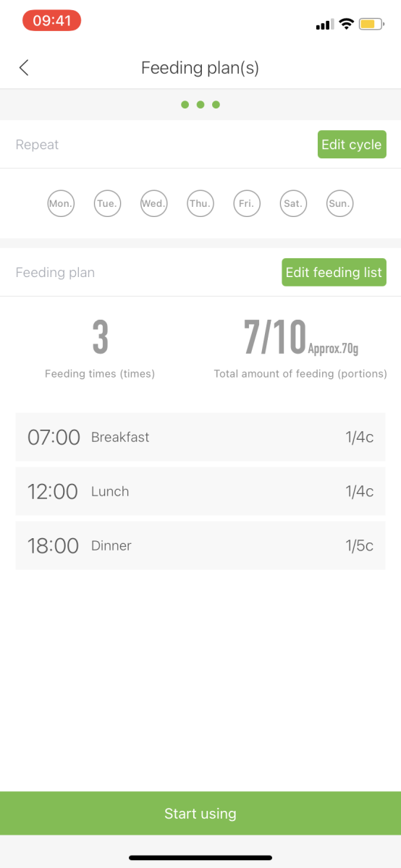Click the Edit feeding list button
Viewport: 401px width, 868px height.
tap(334, 273)
